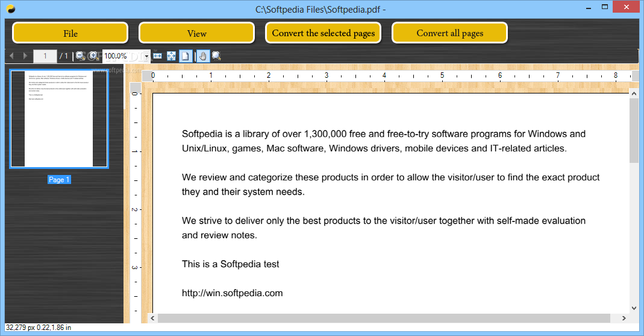The height and width of the screenshot is (336, 644).
Task: Toggle the actual size page icon
Action: [185, 56]
